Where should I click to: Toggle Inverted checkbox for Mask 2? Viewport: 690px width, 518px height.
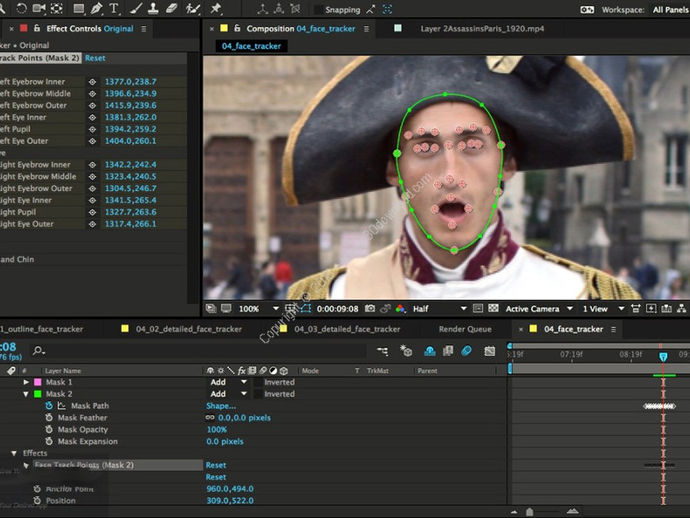(258, 394)
